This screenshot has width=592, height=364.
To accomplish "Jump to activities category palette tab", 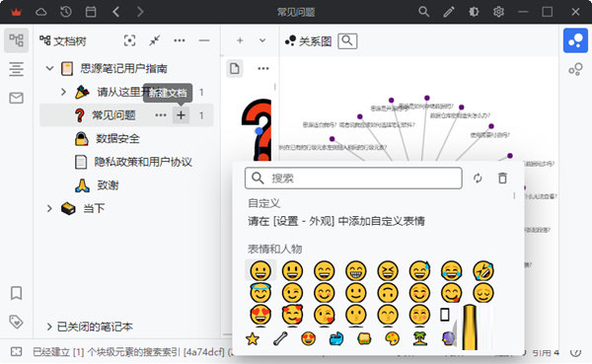I will [392, 338].
